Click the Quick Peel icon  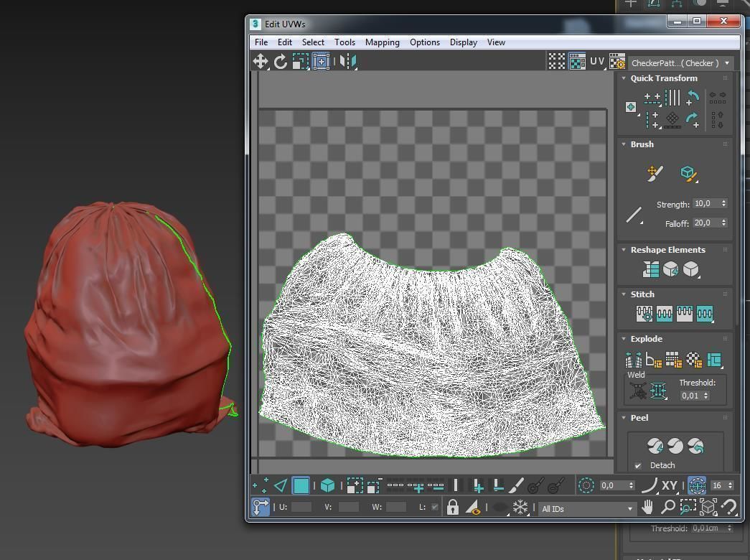[x=655, y=446]
